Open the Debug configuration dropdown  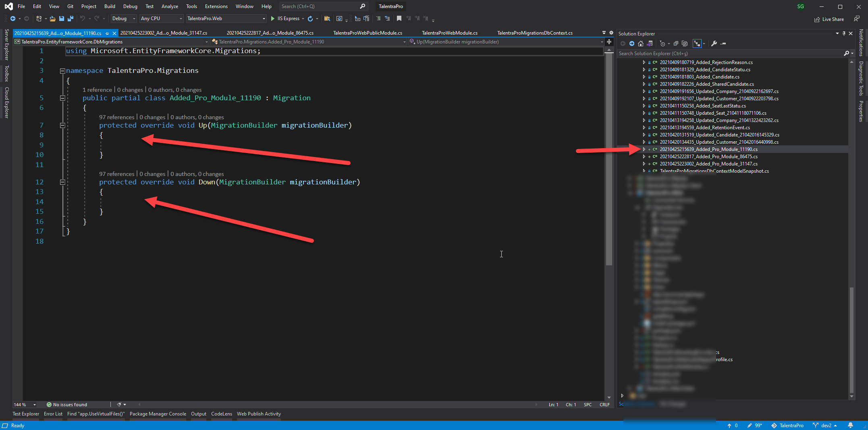point(123,19)
